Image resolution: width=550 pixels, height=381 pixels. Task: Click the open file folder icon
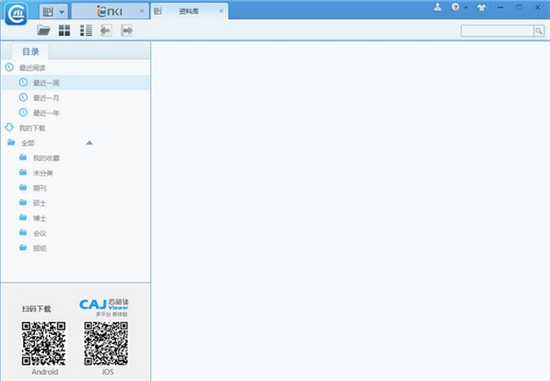(x=44, y=31)
